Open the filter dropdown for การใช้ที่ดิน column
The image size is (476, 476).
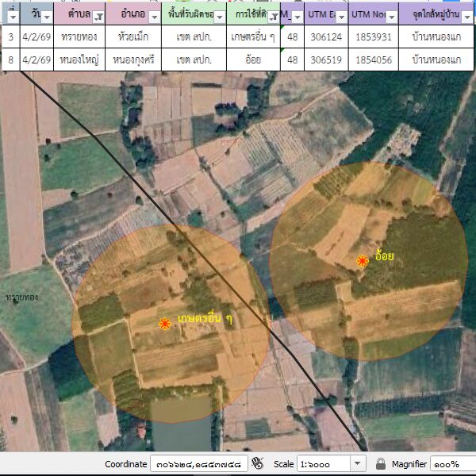click(274, 17)
